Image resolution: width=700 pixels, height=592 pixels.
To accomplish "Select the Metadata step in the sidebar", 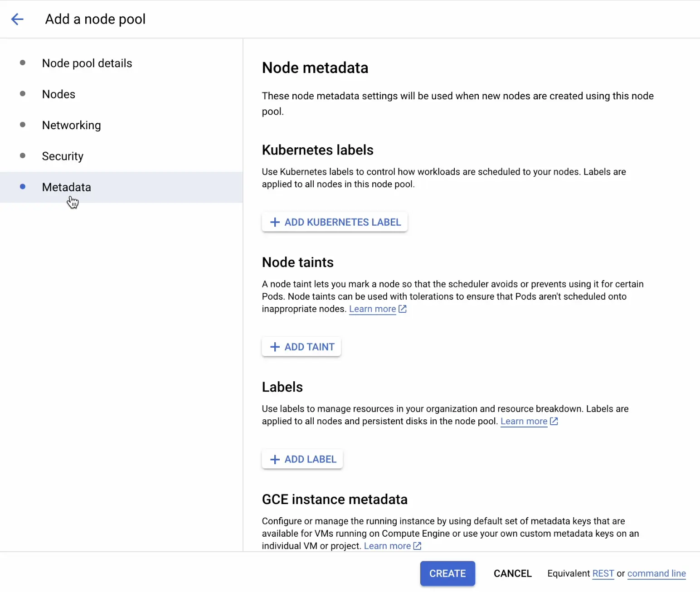I will click(66, 187).
